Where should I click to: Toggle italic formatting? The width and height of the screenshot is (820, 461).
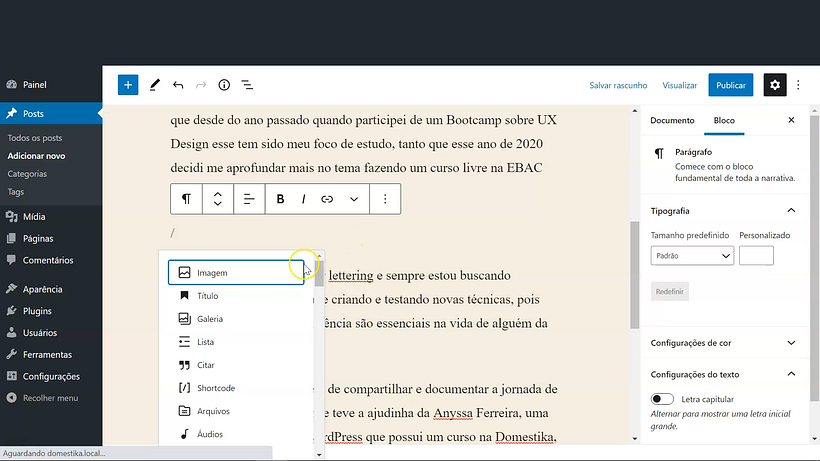coord(303,199)
